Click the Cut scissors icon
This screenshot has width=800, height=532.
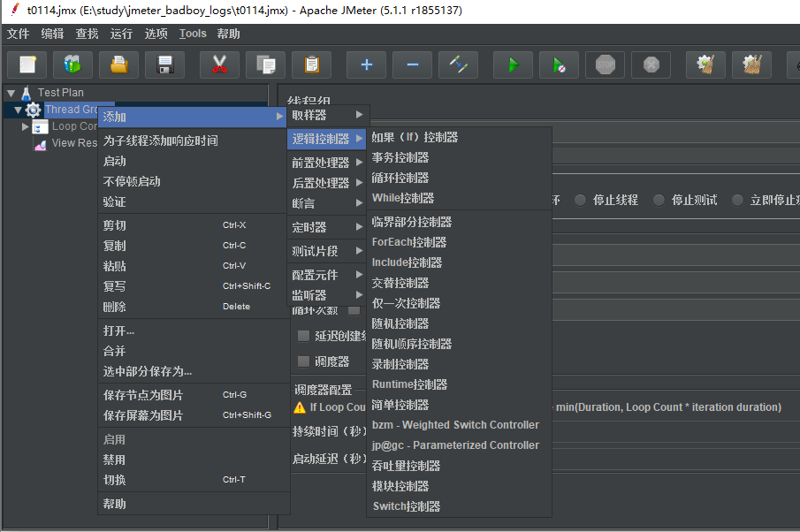click(219, 65)
